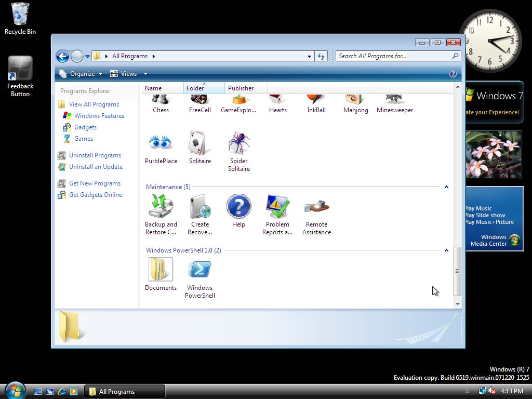This screenshot has height=399, width=532.
Task: Launch Internet Explorer from quick launch
Action: pyautogui.click(x=62, y=391)
